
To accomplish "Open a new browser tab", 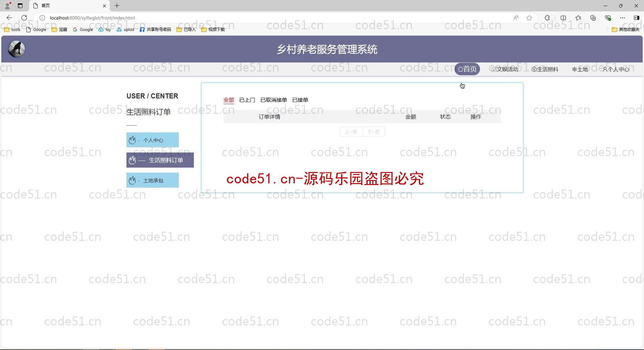I will (117, 6).
